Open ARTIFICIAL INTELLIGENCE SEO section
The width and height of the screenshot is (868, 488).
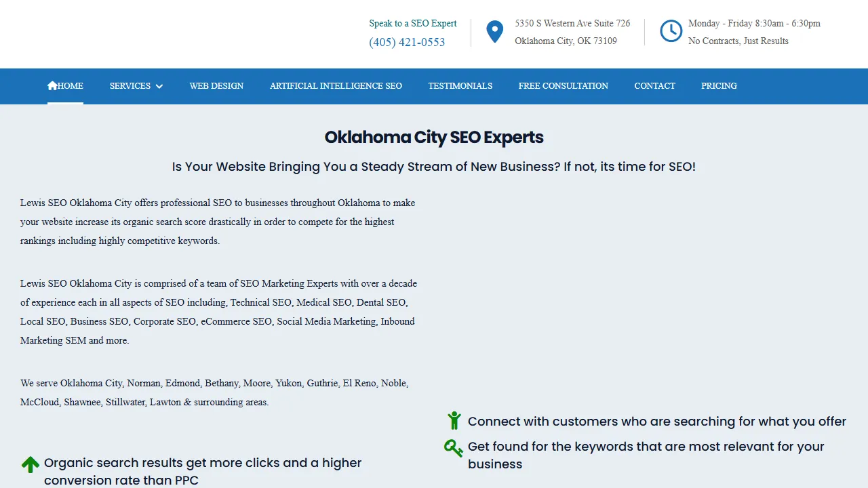click(x=336, y=86)
